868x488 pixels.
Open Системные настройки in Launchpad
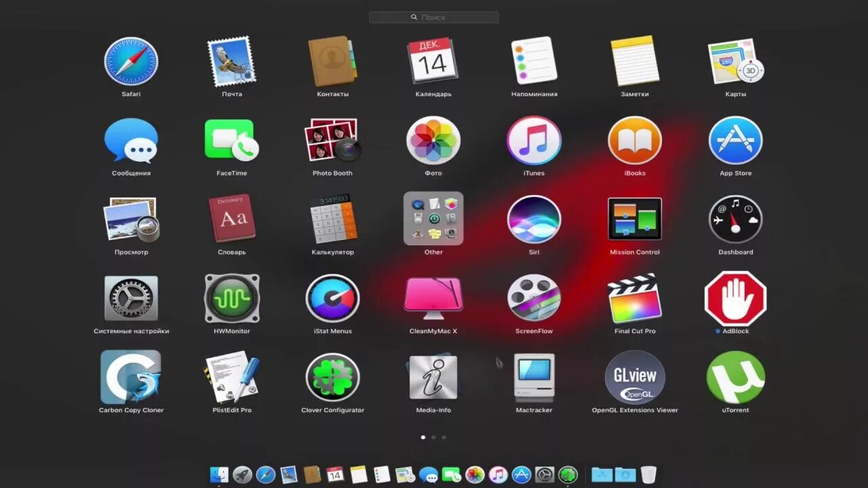click(x=131, y=298)
